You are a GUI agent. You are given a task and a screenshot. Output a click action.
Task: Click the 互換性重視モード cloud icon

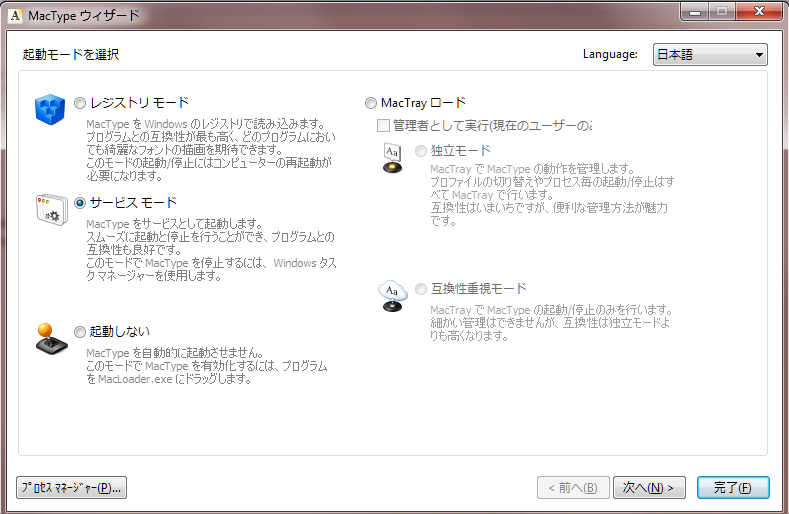[392, 295]
